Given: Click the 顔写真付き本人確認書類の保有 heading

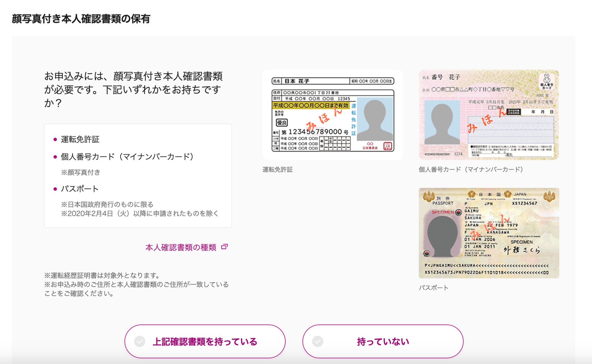Looking at the screenshot, I should point(81,19).
